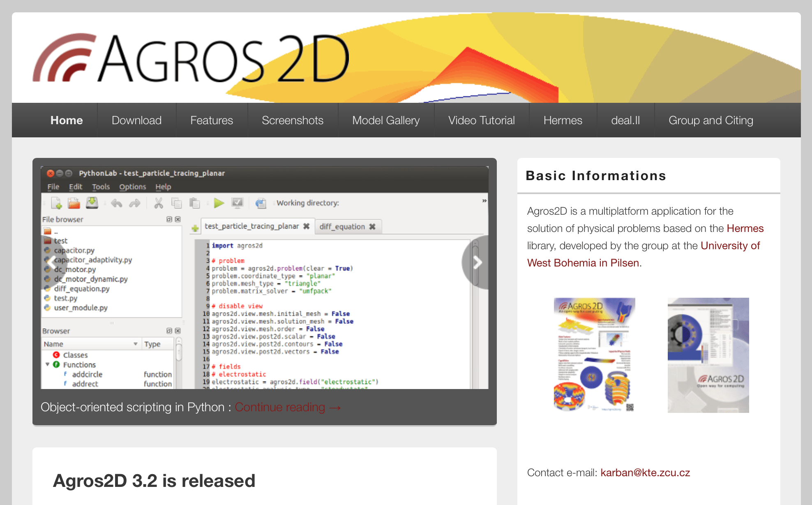Close the diff_equation tab

click(372, 227)
